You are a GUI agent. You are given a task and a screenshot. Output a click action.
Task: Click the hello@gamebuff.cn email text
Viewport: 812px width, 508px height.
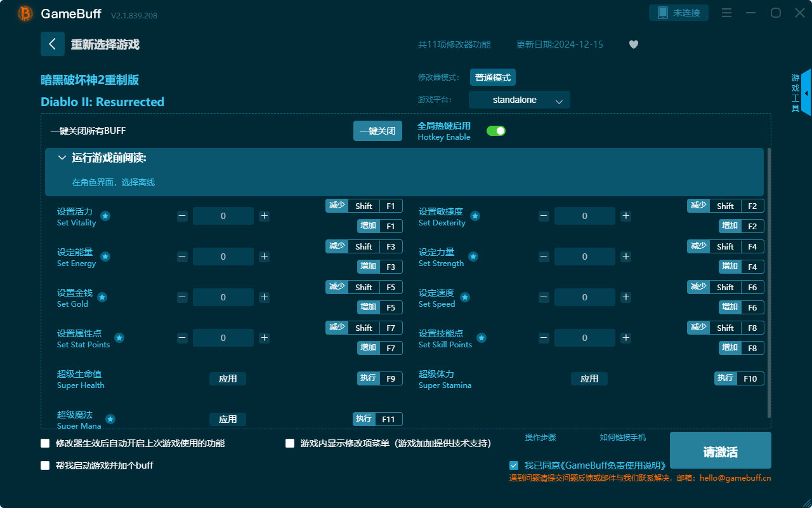tap(735, 478)
